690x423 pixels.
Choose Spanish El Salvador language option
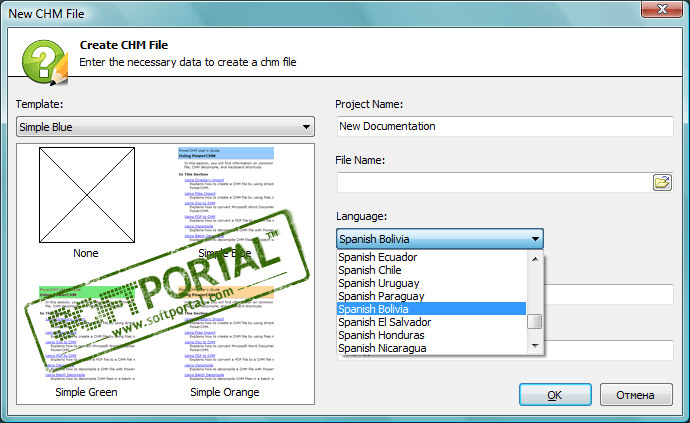[431, 322]
